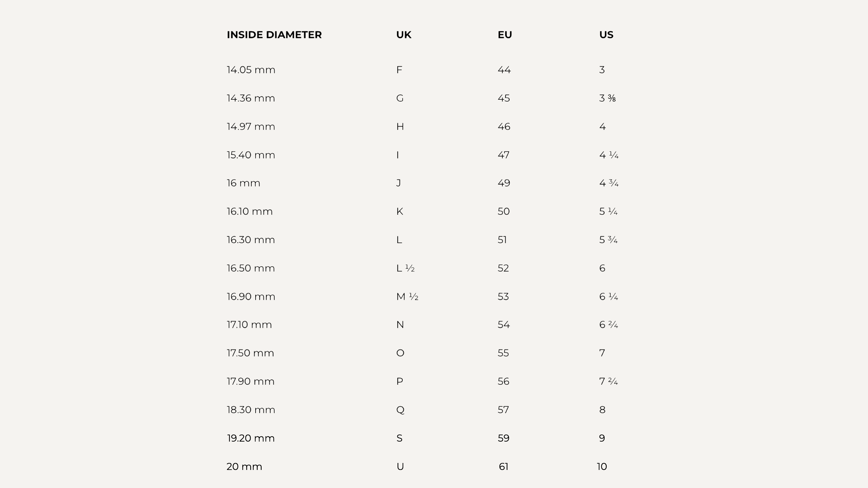Click the 17.10 mm diameter cell
The image size is (868, 488).
pos(249,325)
